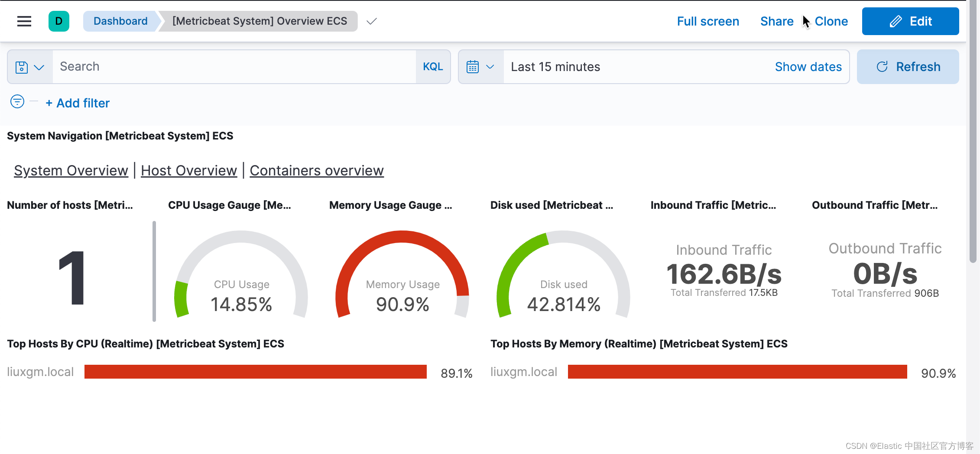
Task: Click the Total Transferred 17.5KB text
Action: coord(724,293)
